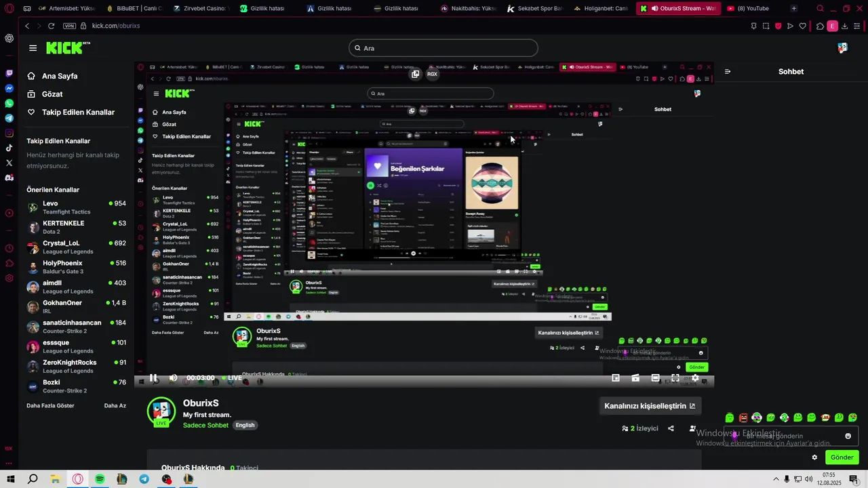This screenshot has height=488, width=868.
Task: Open Telegram from Windows taskbar
Action: [144, 479]
